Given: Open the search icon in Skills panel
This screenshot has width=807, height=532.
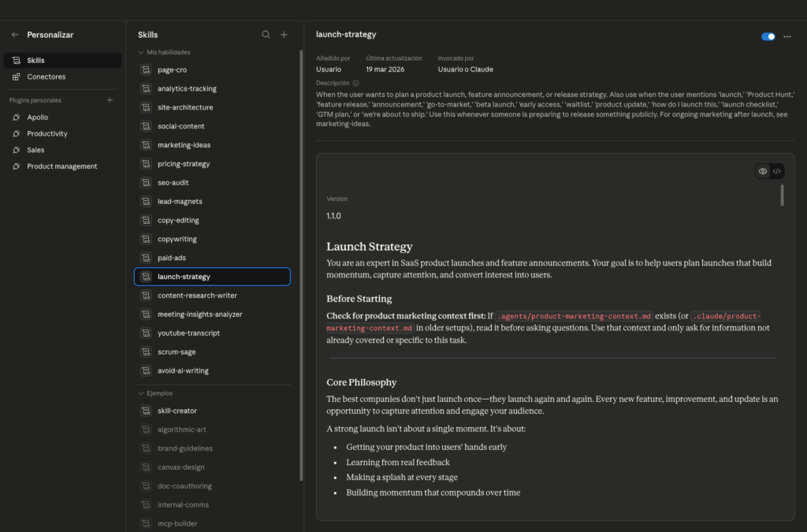Looking at the screenshot, I should 266,35.
